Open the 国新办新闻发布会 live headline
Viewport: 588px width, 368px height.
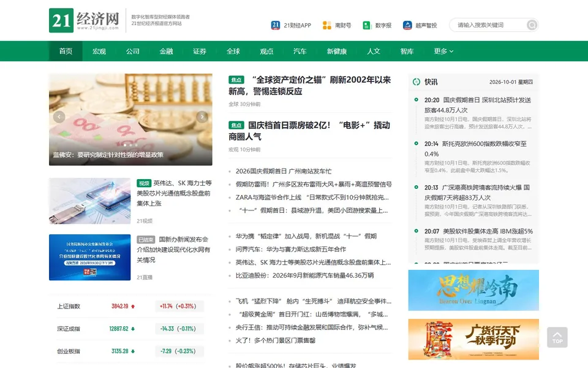pyautogui.click(x=174, y=250)
